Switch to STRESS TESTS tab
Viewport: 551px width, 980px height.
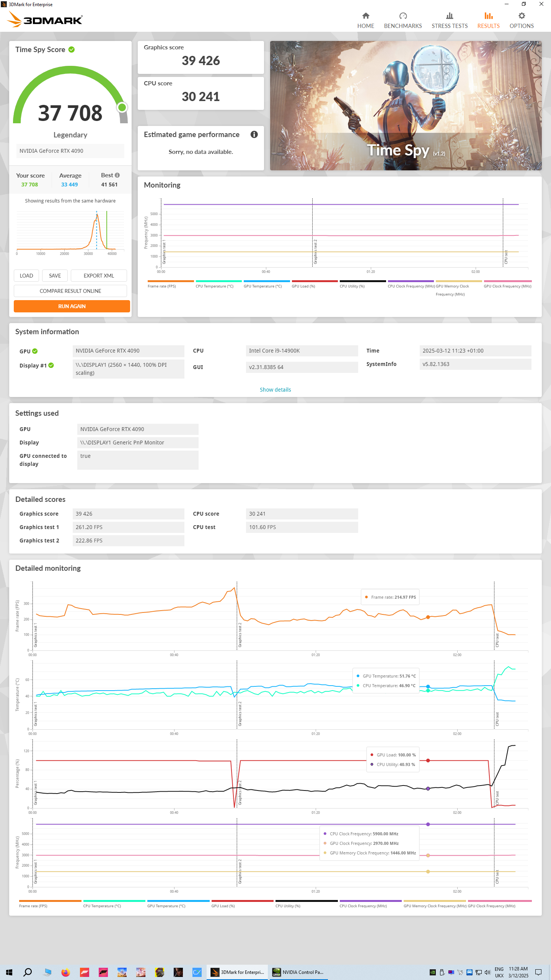tap(450, 21)
